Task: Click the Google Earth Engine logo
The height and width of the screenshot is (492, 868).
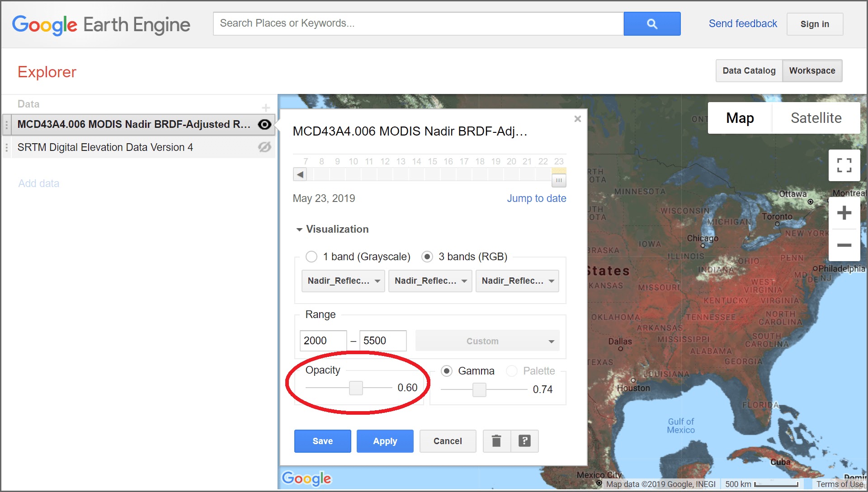Action: (101, 24)
